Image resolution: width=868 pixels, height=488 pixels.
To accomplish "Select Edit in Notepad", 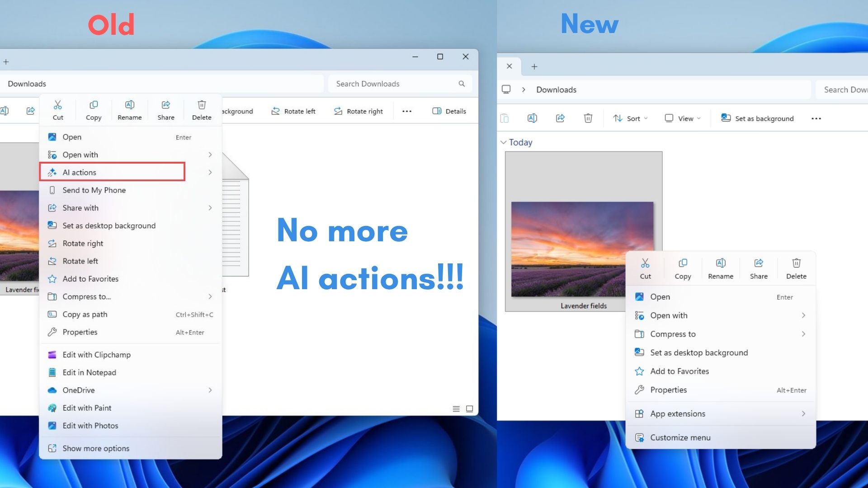I will click(x=131, y=372).
